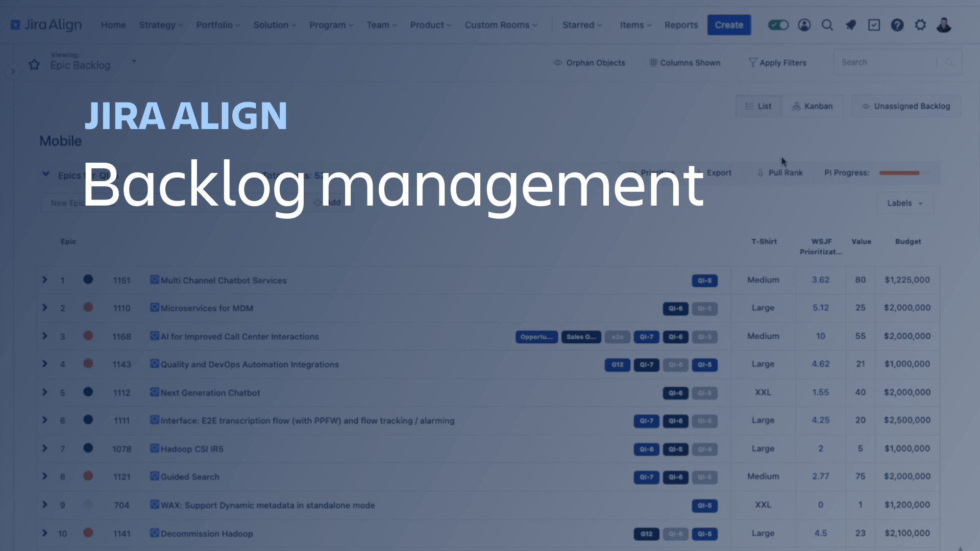Click the Create button

729,25
